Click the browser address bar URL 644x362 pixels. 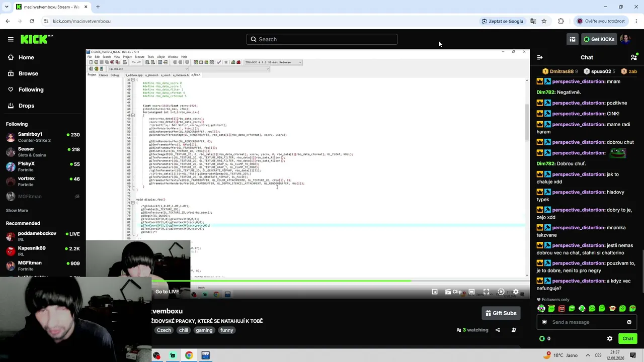click(x=82, y=21)
